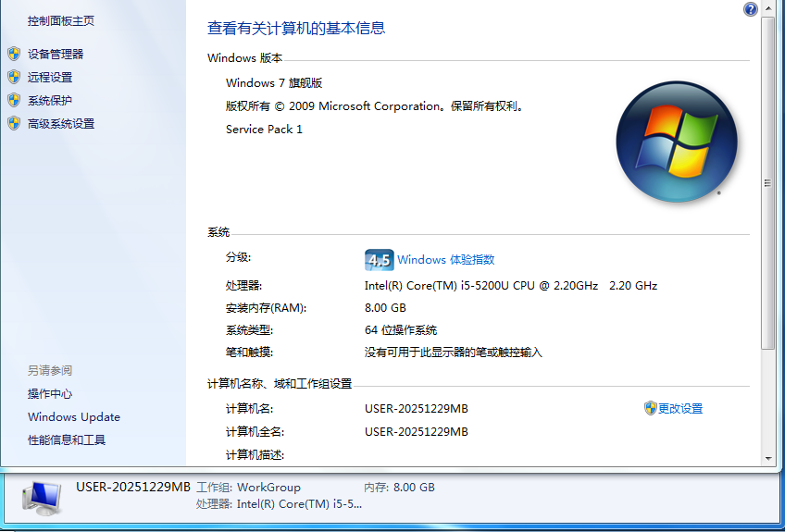Click the Service Pack 1 text

click(x=264, y=130)
